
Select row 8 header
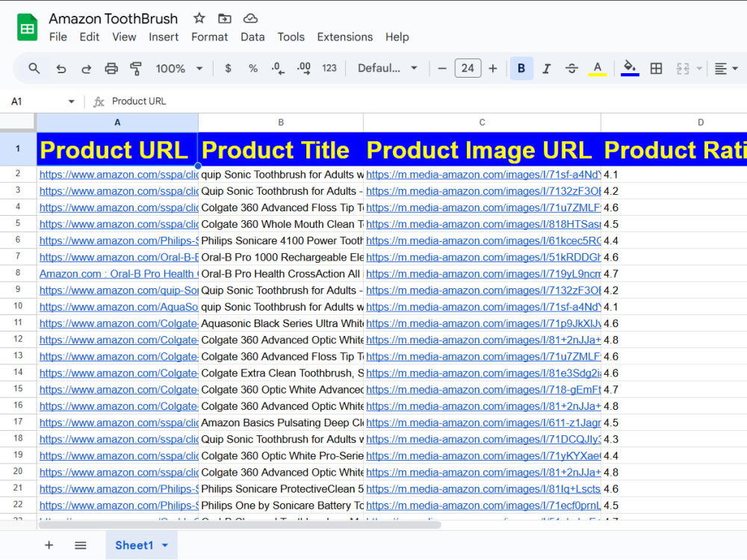click(18, 273)
